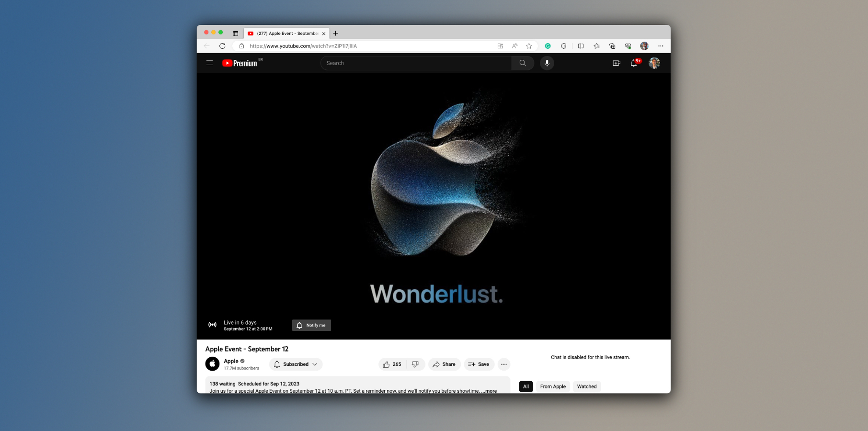Click Notify me on the player

click(x=311, y=325)
